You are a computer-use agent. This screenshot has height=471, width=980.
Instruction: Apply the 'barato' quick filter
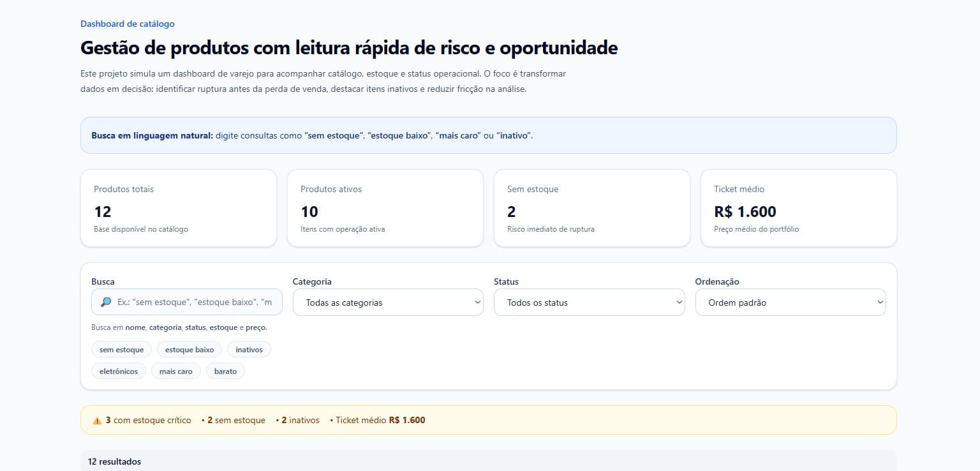point(225,370)
